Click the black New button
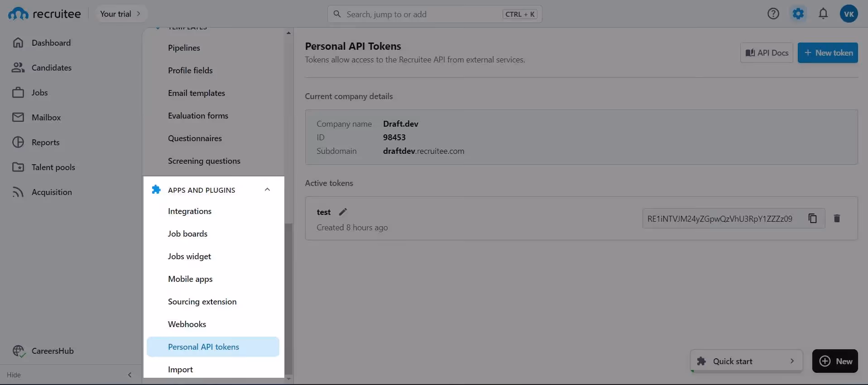The width and height of the screenshot is (868, 385). (835, 361)
